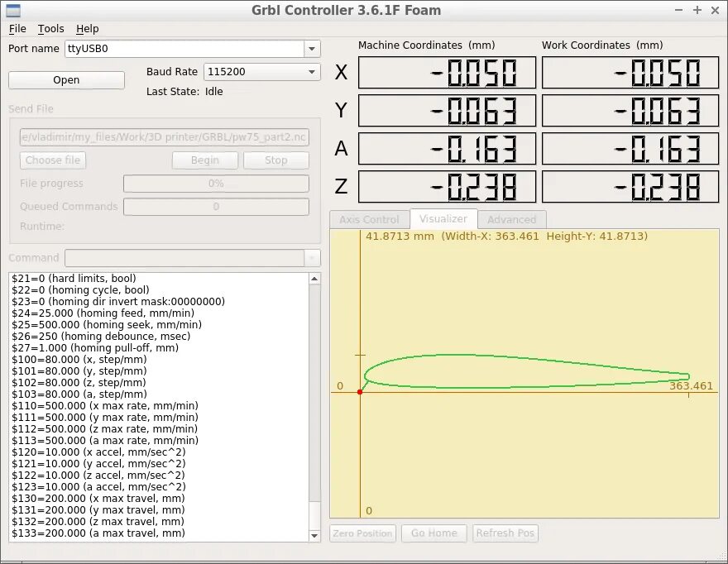Open the File menu
This screenshot has width=728, height=564.
pyautogui.click(x=17, y=29)
